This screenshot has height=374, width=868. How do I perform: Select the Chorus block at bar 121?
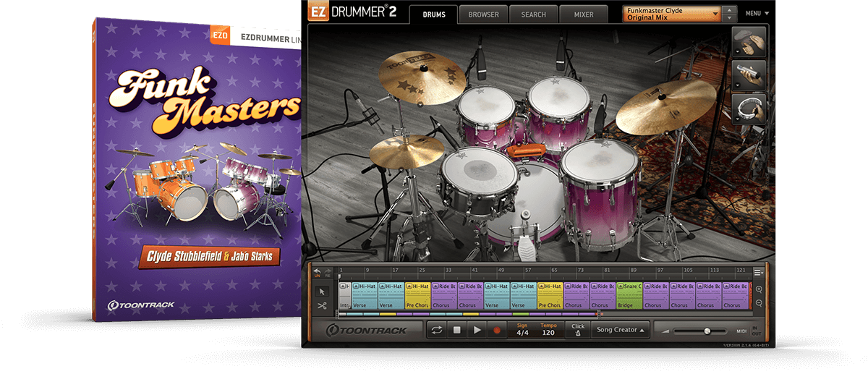point(735,295)
